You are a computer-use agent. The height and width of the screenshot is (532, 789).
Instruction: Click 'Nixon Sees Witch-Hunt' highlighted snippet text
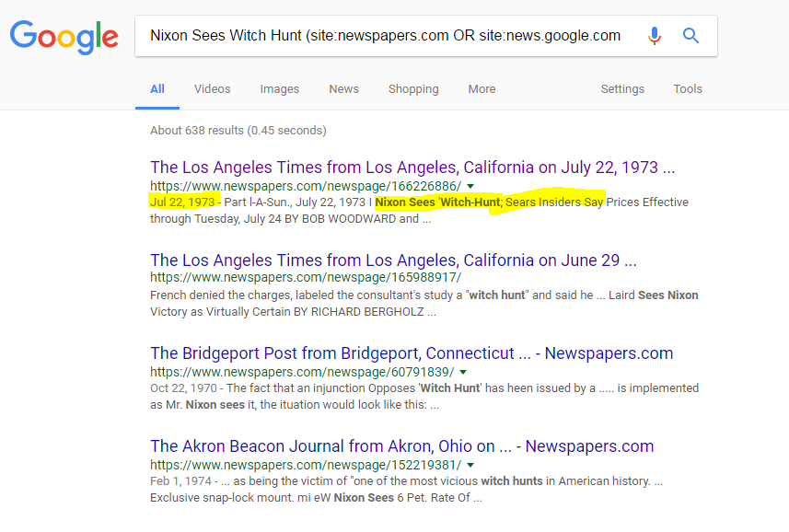tap(438, 202)
